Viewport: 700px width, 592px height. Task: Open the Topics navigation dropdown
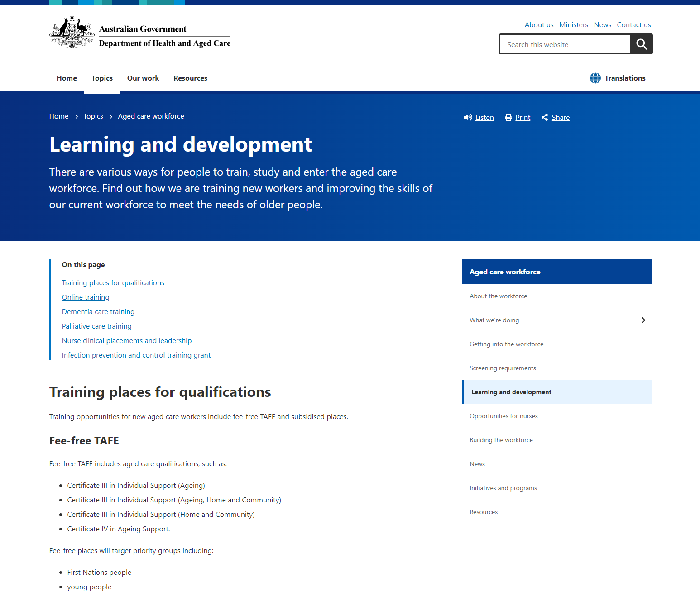pyautogui.click(x=102, y=78)
